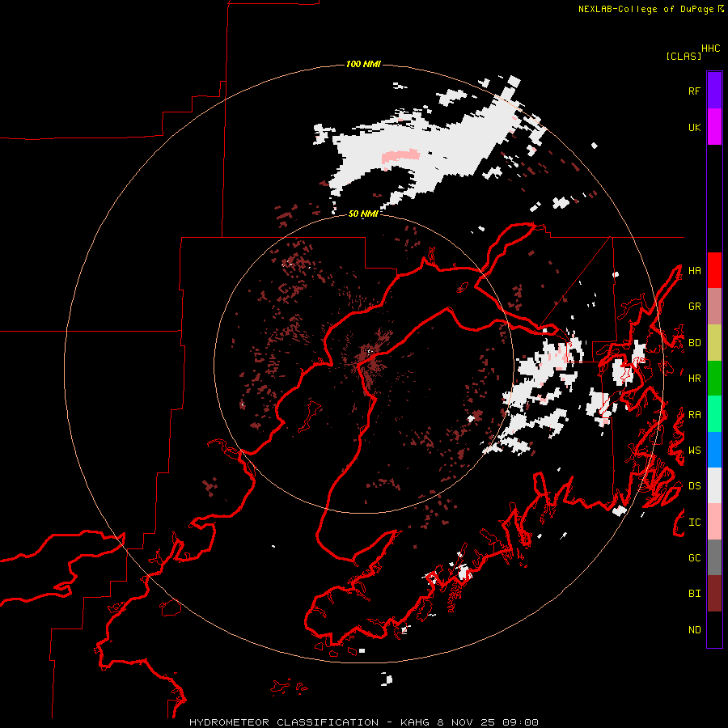This screenshot has height=728, width=728.
Task: Click the GR graupel color swatch
Action: (714, 306)
